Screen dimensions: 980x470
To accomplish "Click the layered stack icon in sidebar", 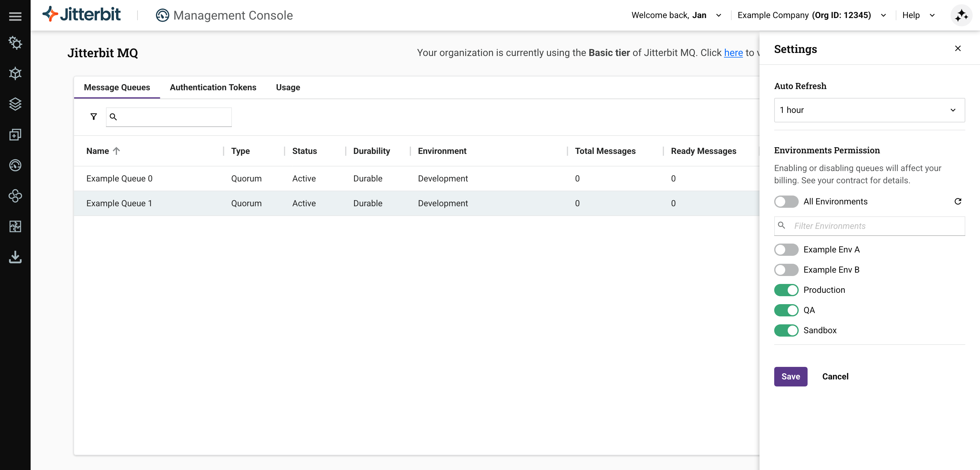I will [x=15, y=104].
